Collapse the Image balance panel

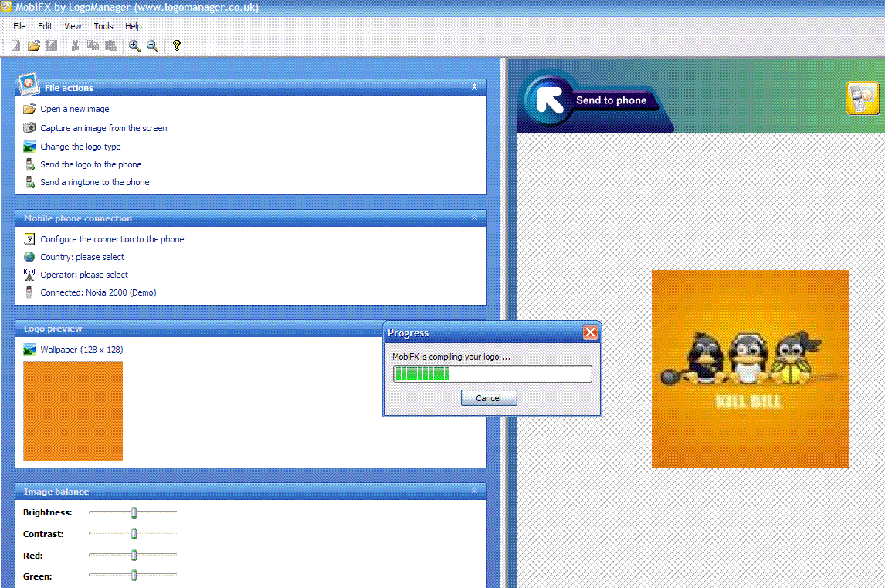(x=474, y=491)
